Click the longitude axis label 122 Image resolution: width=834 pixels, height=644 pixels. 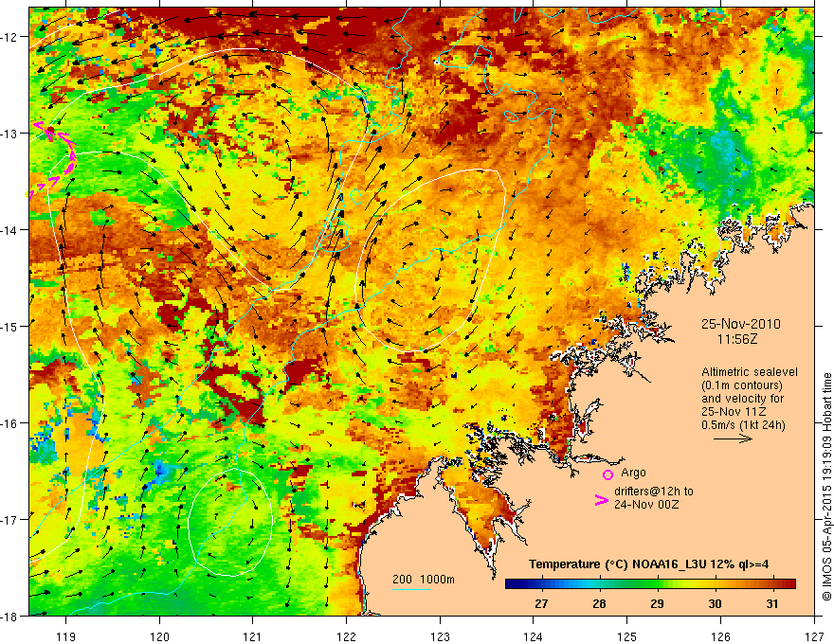coord(346,636)
